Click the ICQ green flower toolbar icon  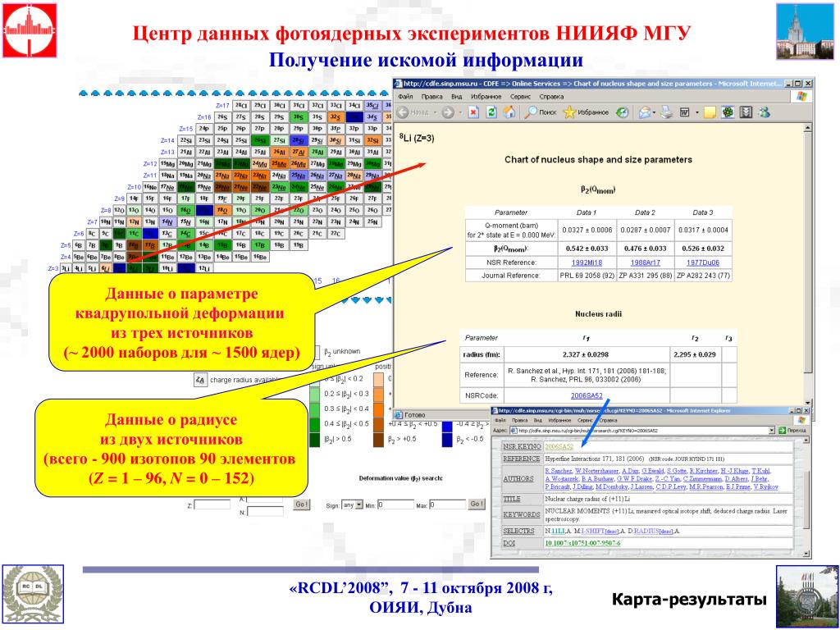(728, 112)
